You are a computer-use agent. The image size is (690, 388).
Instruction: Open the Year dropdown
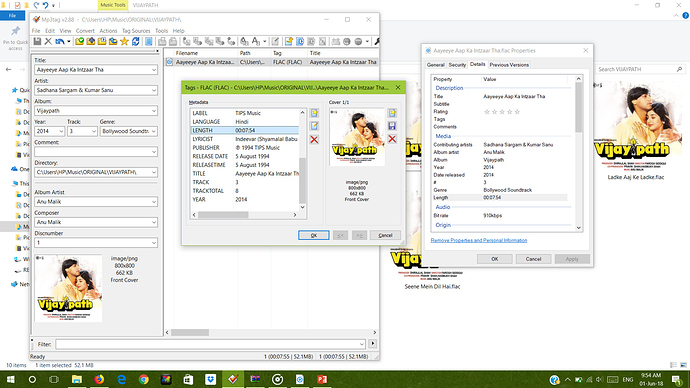[x=61, y=131]
